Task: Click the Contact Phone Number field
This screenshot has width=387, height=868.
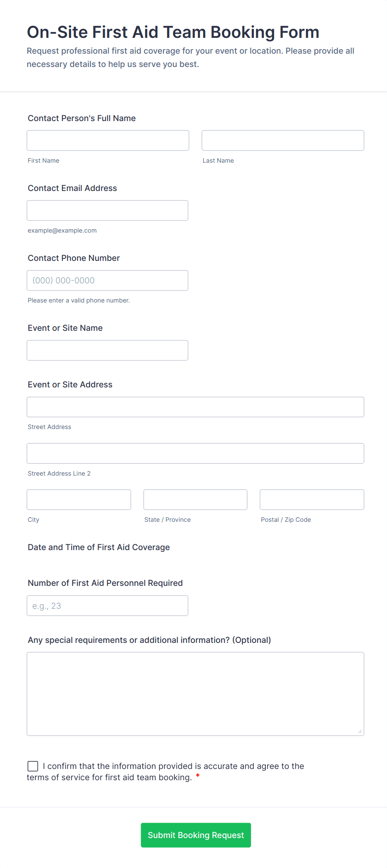Action: pyautogui.click(x=107, y=280)
